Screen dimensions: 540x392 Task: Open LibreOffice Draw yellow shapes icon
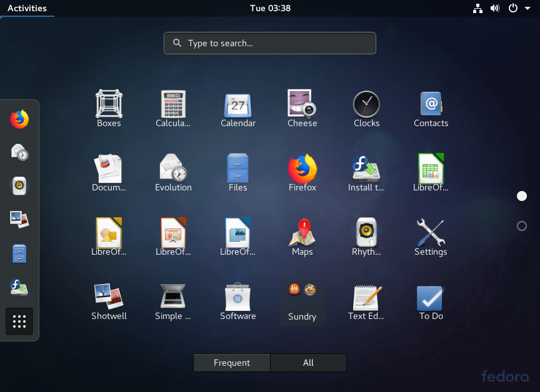point(109,237)
